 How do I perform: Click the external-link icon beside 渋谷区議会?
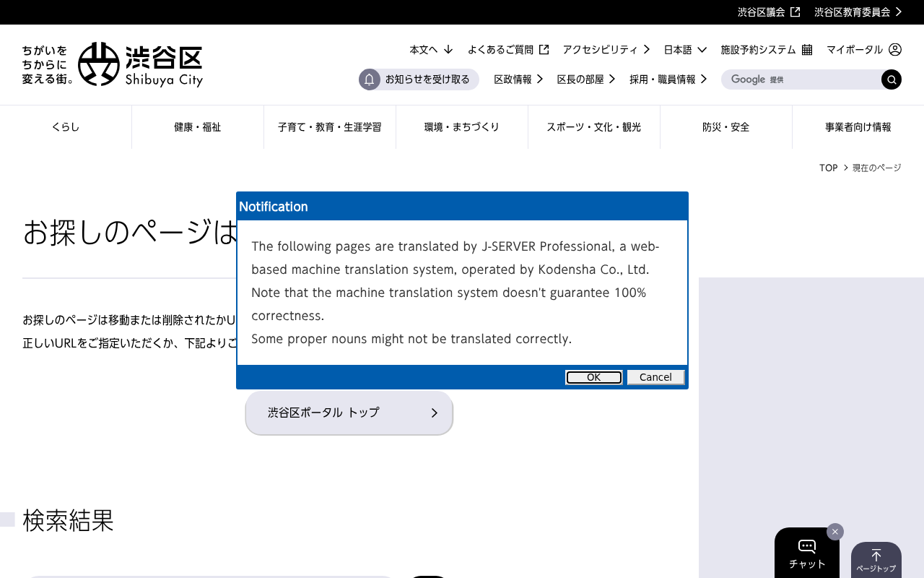tap(796, 12)
